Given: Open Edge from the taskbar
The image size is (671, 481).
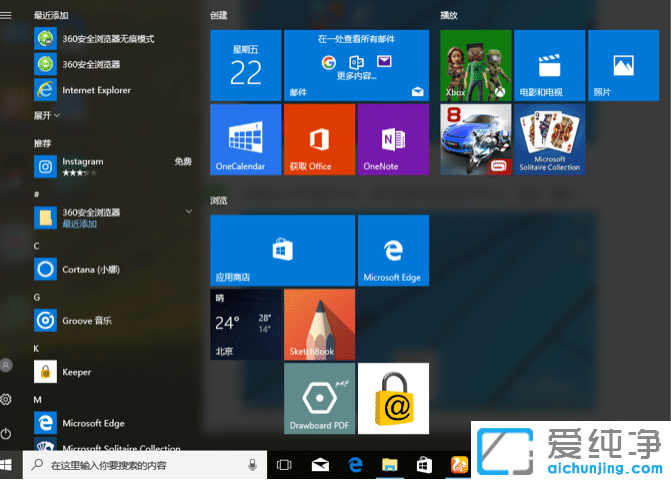Looking at the screenshot, I should tap(355, 465).
